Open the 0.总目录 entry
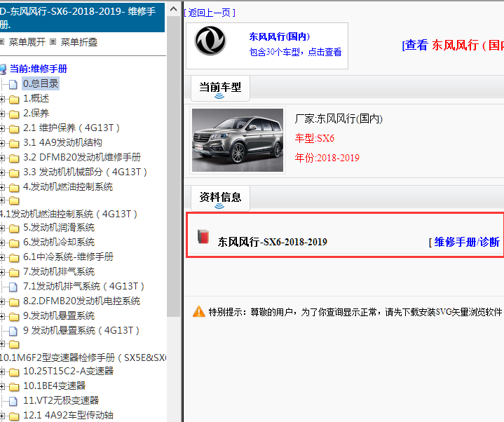Viewport: 504px width, 422px height. [x=41, y=83]
